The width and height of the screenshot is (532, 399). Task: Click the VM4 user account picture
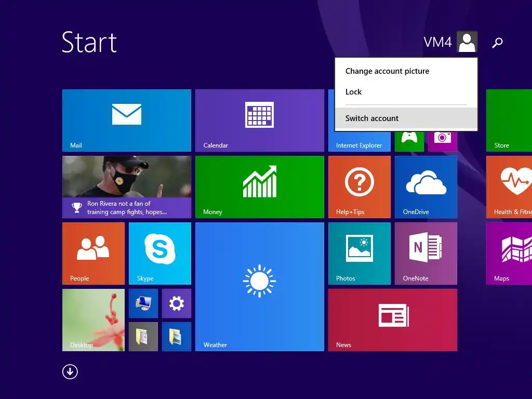pos(467,42)
